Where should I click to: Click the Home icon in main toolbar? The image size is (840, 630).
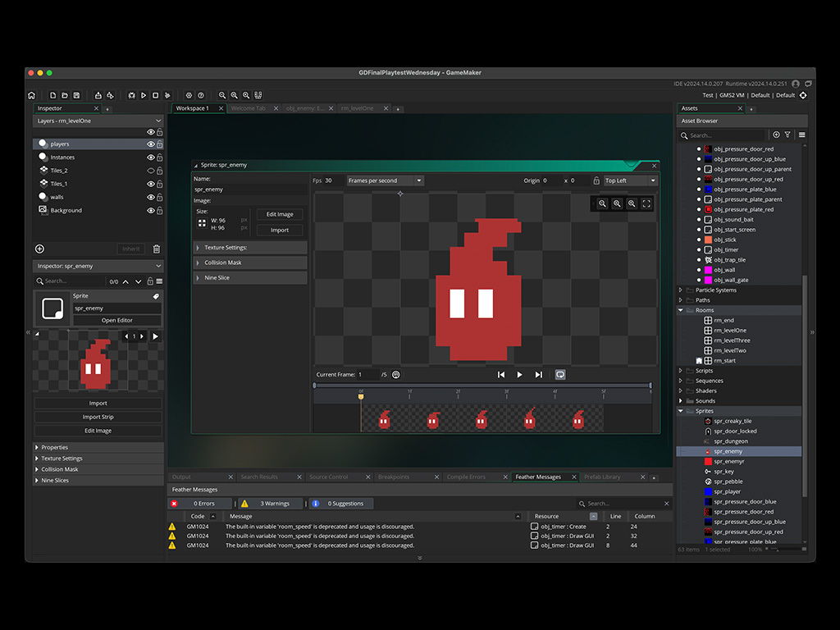click(x=32, y=95)
